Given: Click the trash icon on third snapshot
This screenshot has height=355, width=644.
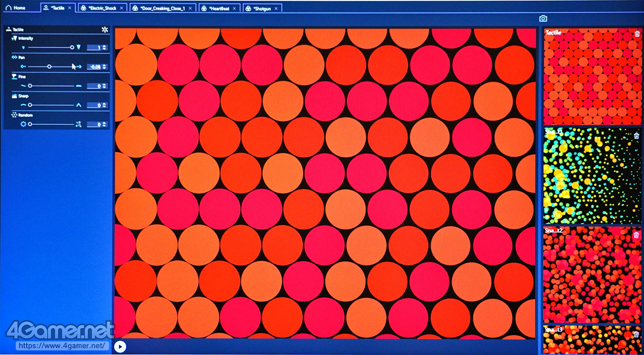Looking at the screenshot, I should [636, 235].
